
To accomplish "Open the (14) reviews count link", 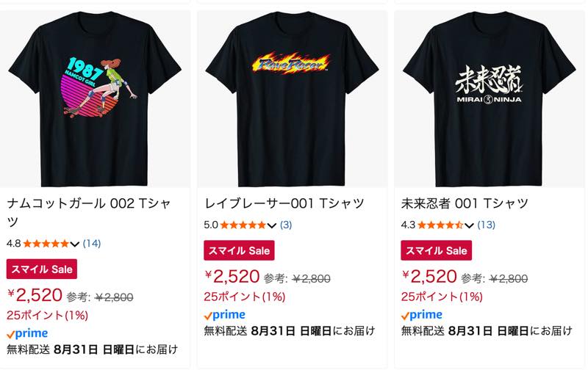I will (x=92, y=244).
